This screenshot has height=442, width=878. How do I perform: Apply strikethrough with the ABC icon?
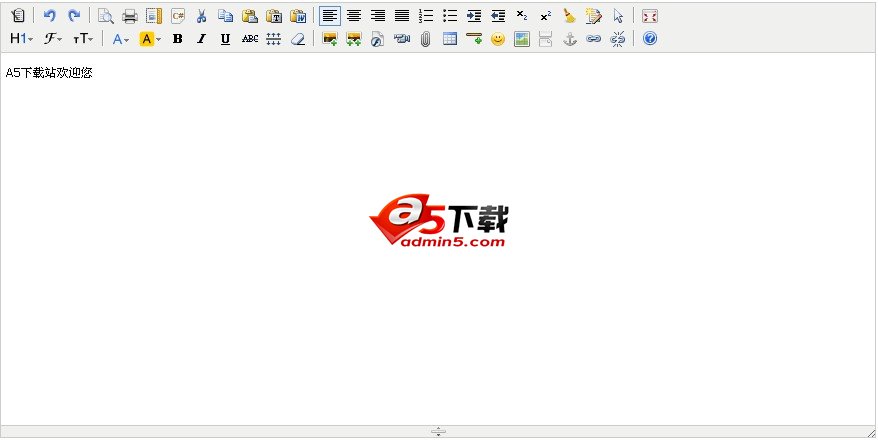(250, 39)
